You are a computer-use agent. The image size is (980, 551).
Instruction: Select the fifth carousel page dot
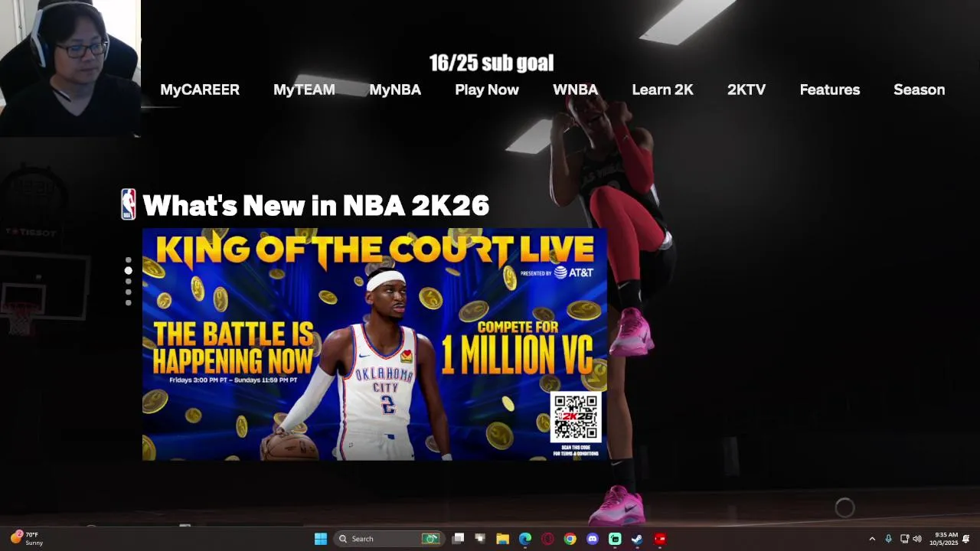[x=128, y=302]
